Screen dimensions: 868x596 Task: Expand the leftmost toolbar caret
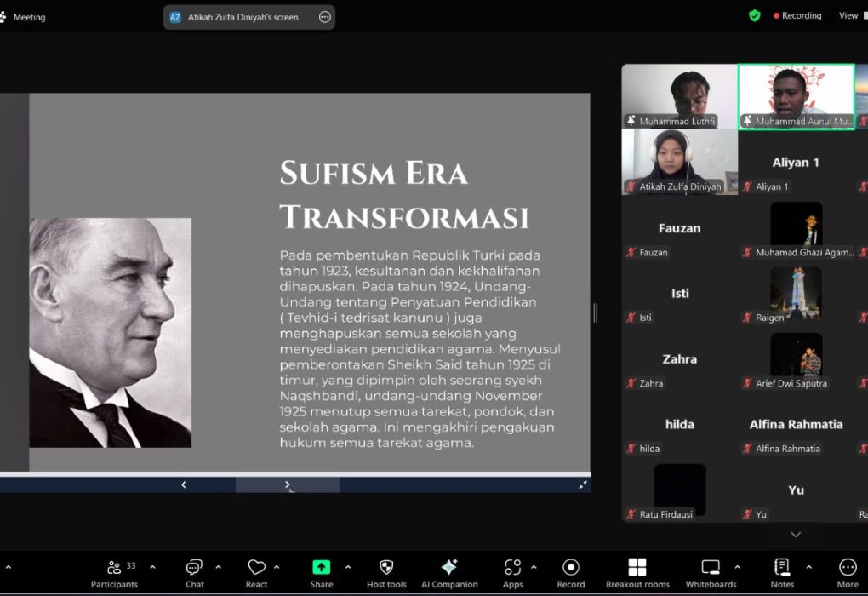pyautogui.click(x=8, y=567)
